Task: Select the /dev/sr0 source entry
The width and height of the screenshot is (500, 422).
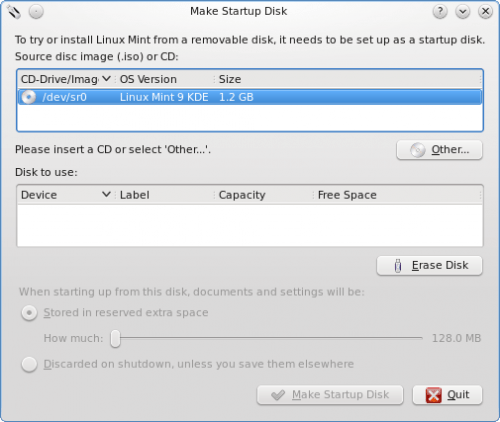Action: click(x=250, y=97)
